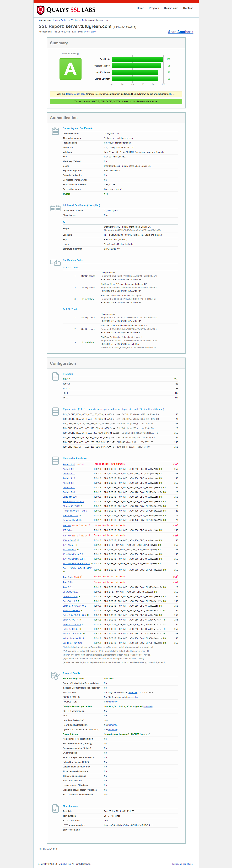Click the Projects breadcrumb link

tap(65, 20)
